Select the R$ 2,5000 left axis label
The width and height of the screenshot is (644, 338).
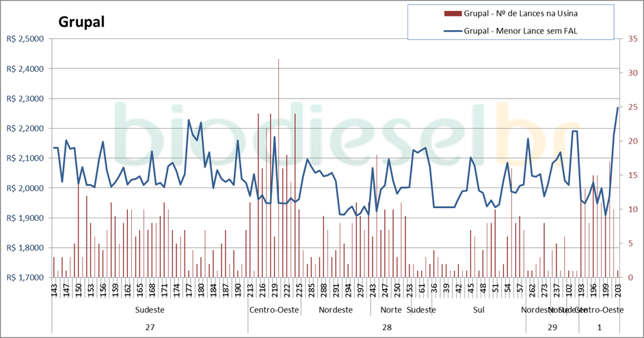pos(24,39)
